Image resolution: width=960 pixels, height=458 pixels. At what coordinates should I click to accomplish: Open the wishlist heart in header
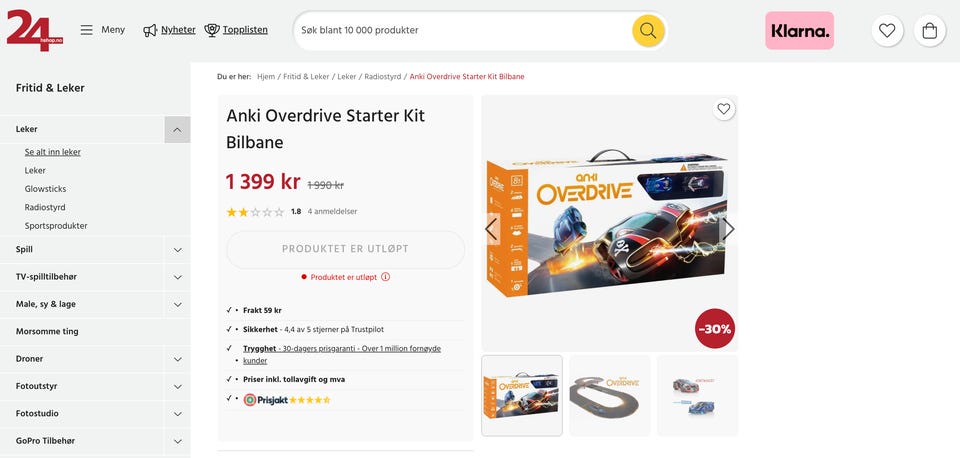click(x=887, y=31)
